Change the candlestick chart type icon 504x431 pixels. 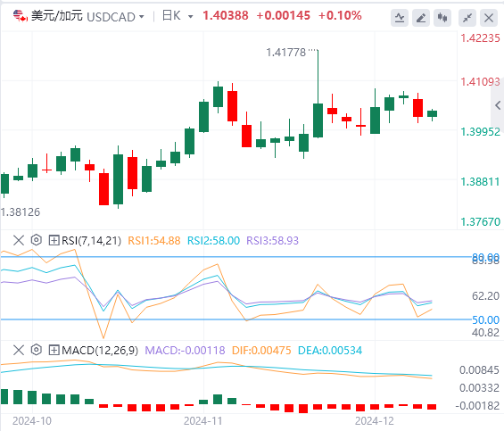point(442,17)
